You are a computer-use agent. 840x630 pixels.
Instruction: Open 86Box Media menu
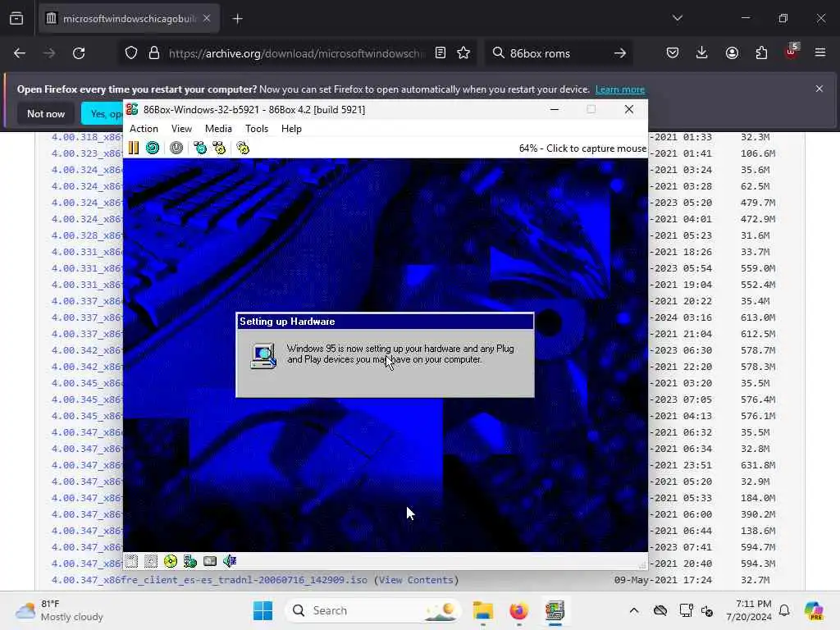click(218, 129)
